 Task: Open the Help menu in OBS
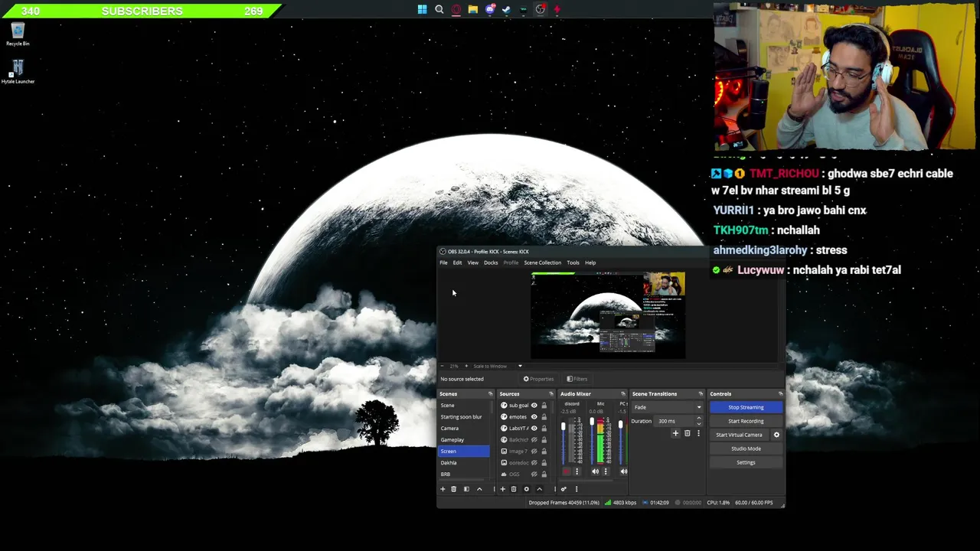590,262
